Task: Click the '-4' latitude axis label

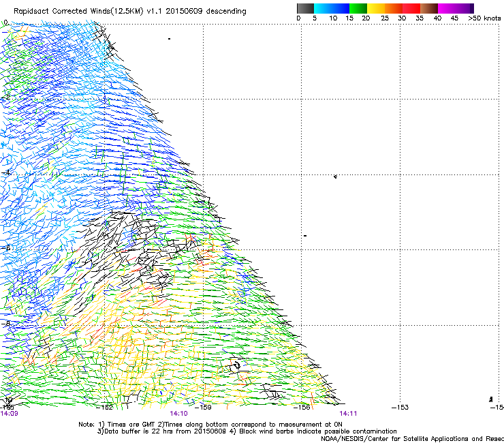Action: pyautogui.click(x=6, y=172)
